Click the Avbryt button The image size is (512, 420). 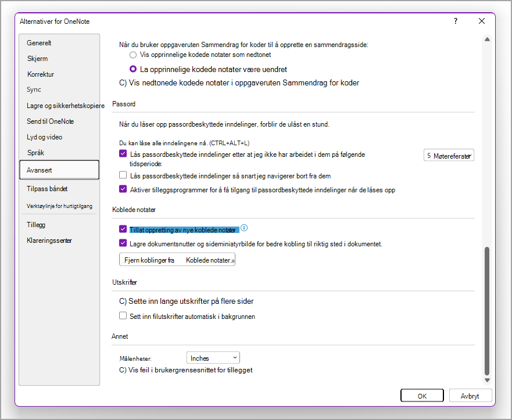470,396
